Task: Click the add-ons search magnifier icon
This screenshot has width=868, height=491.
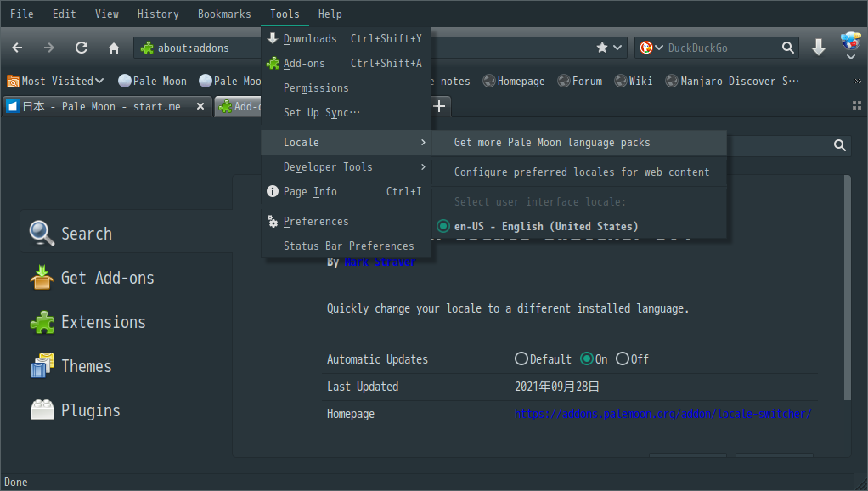Action: [840, 145]
